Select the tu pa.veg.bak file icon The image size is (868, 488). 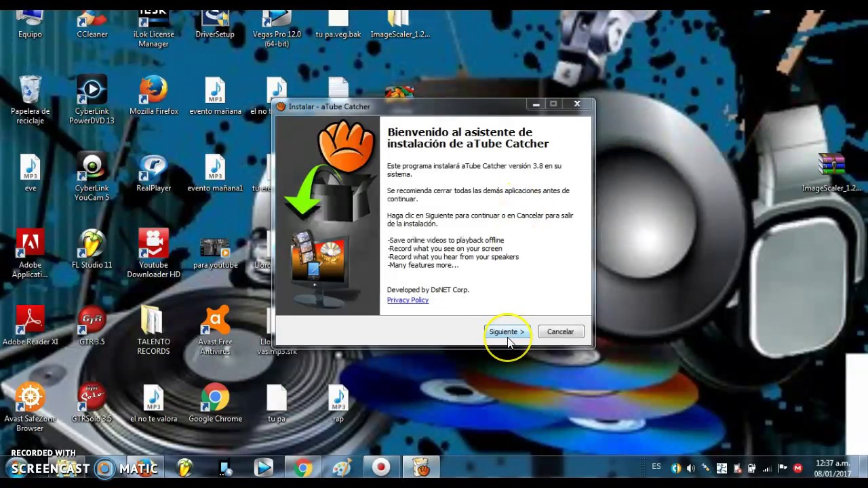(x=338, y=24)
